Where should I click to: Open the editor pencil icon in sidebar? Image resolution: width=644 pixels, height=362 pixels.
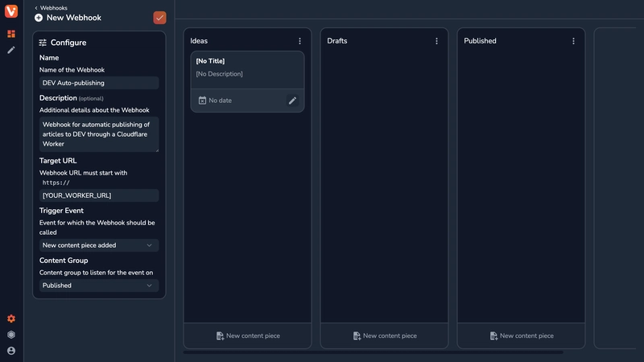pyautogui.click(x=11, y=50)
